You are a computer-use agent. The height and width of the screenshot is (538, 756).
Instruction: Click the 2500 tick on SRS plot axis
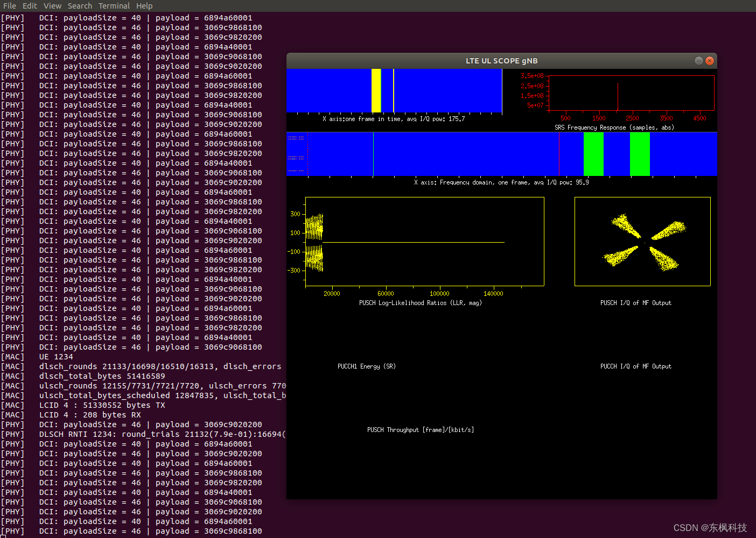(x=632, y=118)
